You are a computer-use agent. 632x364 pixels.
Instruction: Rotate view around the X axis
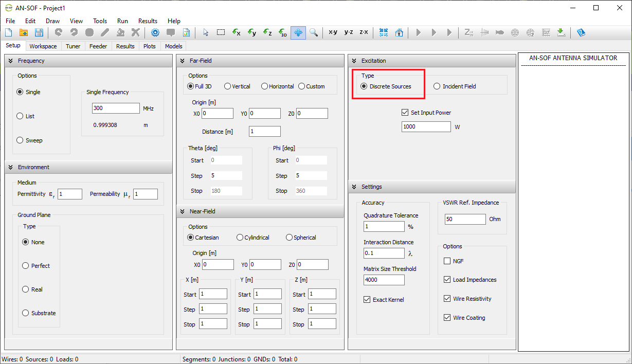(x=237, y=32)
